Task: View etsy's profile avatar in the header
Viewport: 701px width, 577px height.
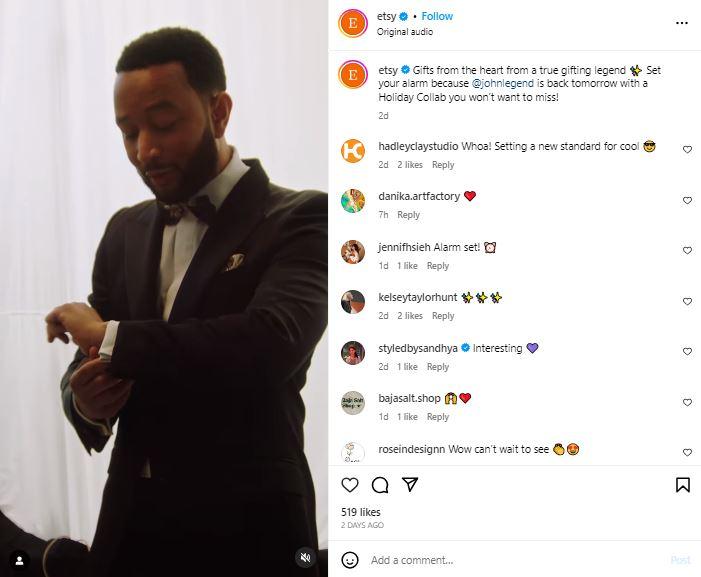Action: click(353, 23)
